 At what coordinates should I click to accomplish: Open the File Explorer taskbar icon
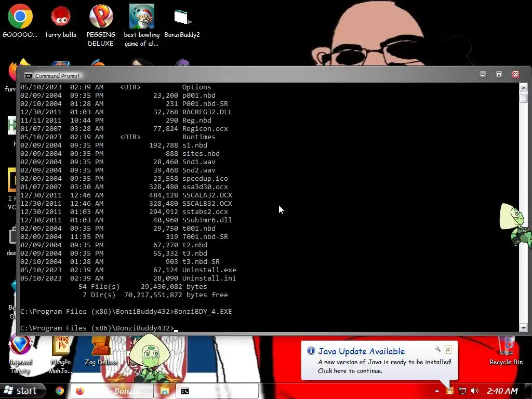tap(165, 391)
